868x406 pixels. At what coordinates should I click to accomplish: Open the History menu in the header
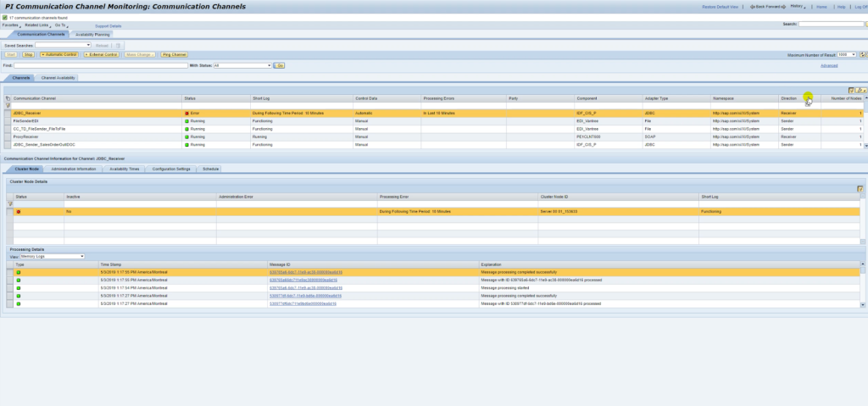coord(798,7)
